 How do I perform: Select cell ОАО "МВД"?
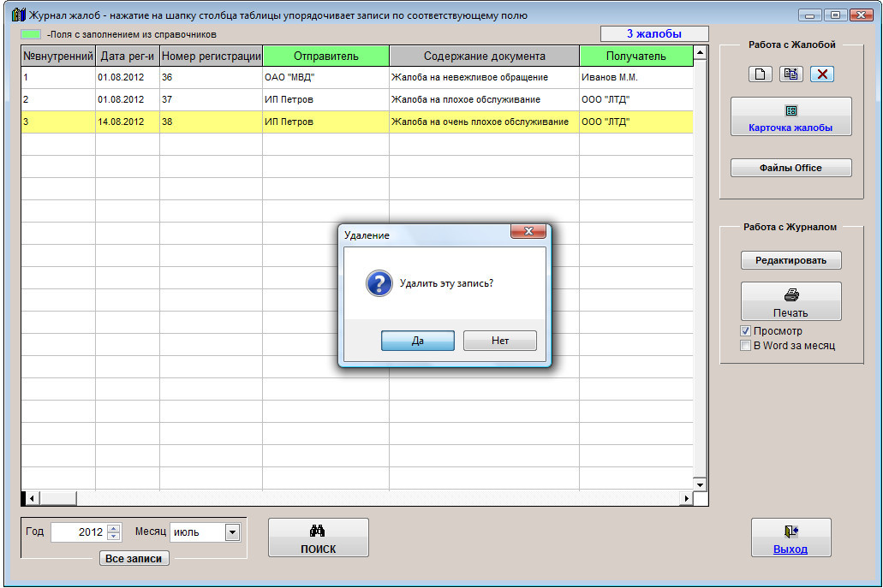tap(325, 78)
